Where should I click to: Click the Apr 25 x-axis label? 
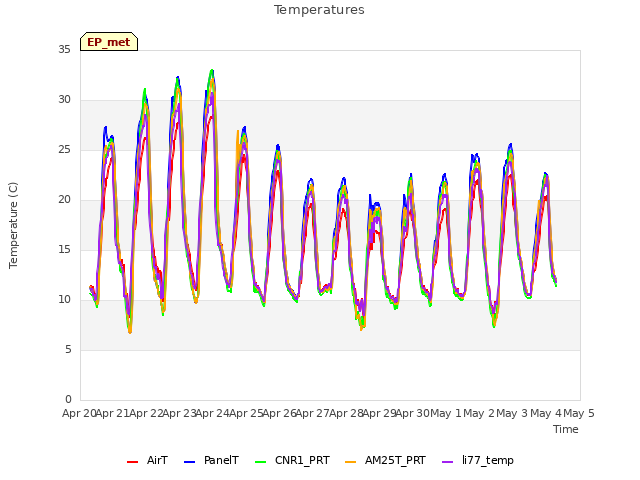coord(246,413)
